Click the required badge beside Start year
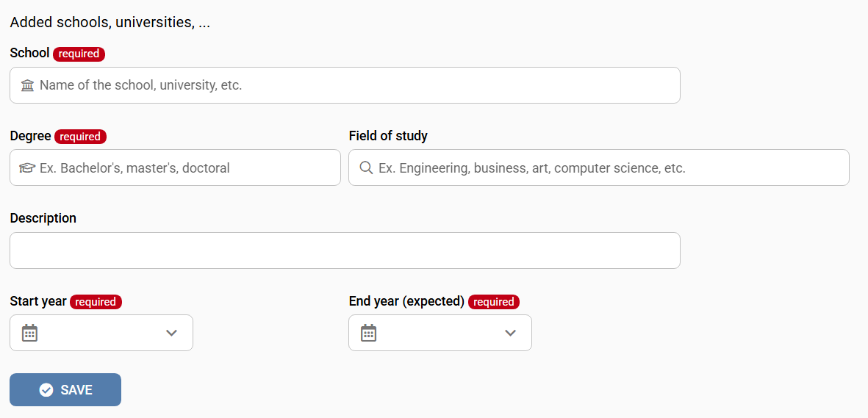The width and height of the screenshot is (868, 418). point(96,302)
